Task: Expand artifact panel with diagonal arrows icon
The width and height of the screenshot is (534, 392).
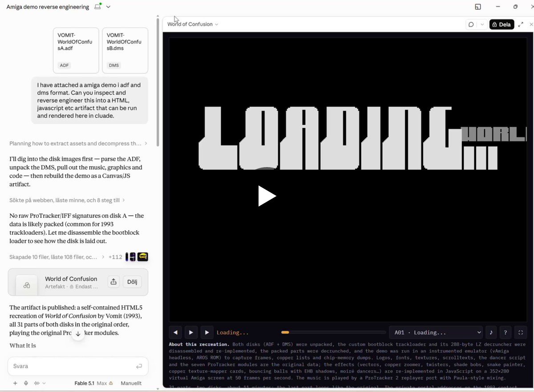Action: pyautogui.click(x=521, y=24)
